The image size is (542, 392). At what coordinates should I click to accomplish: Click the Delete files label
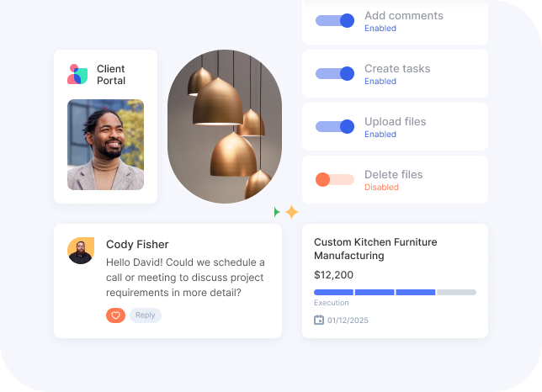393,175
